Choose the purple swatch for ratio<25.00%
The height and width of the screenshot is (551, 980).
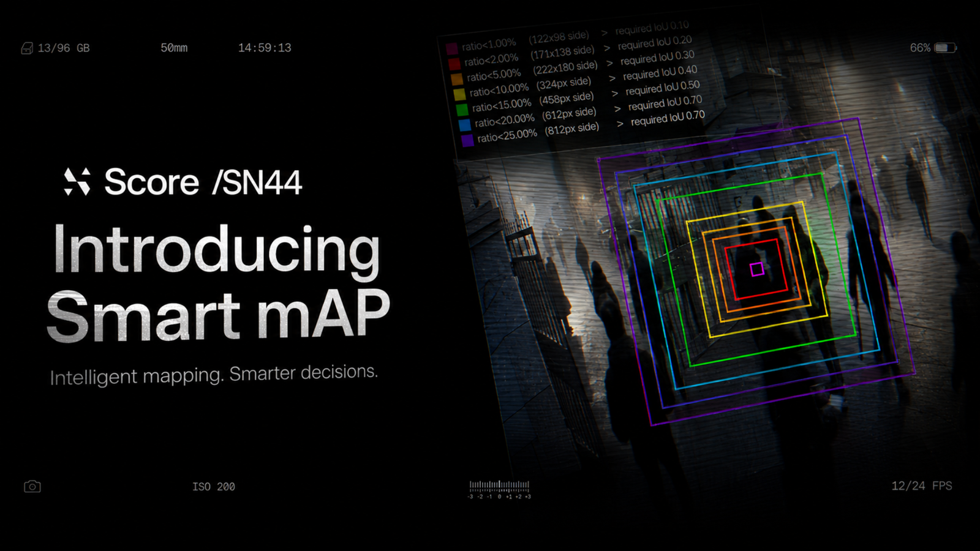click(x=467, y=140)
